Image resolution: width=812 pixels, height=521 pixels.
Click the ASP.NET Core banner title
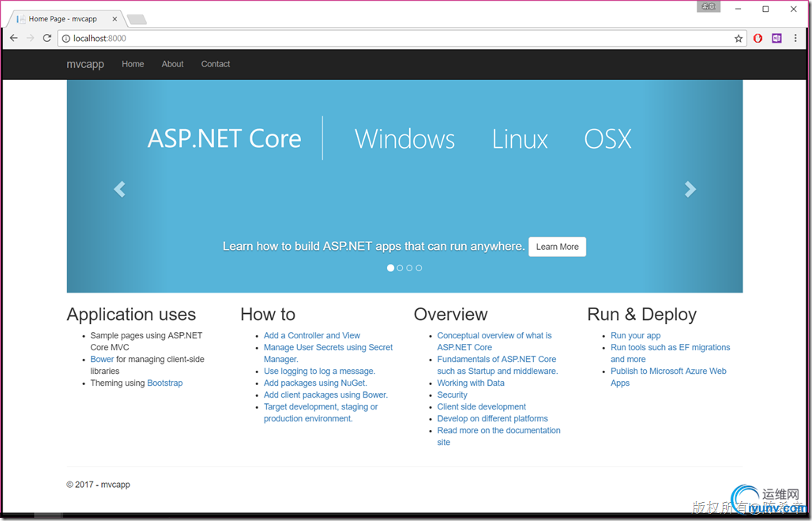click(x=224, y=138)
